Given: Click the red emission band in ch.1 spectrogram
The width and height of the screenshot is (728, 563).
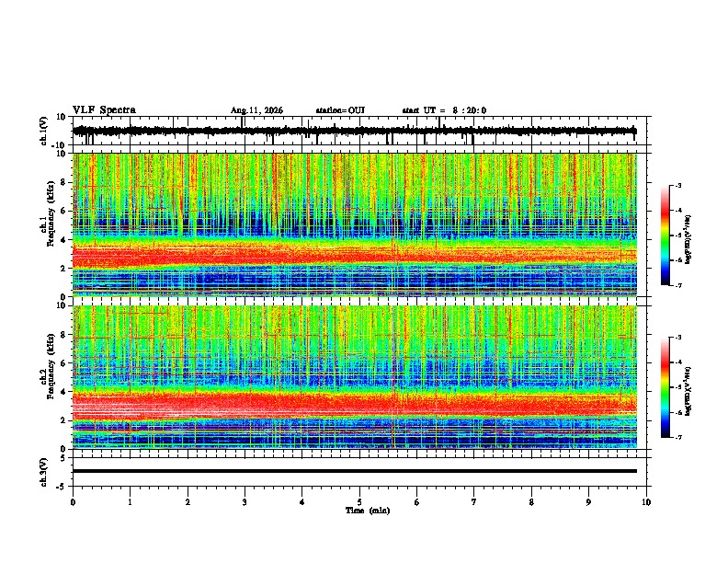Looking at the screenshot, I should (355, 257).
